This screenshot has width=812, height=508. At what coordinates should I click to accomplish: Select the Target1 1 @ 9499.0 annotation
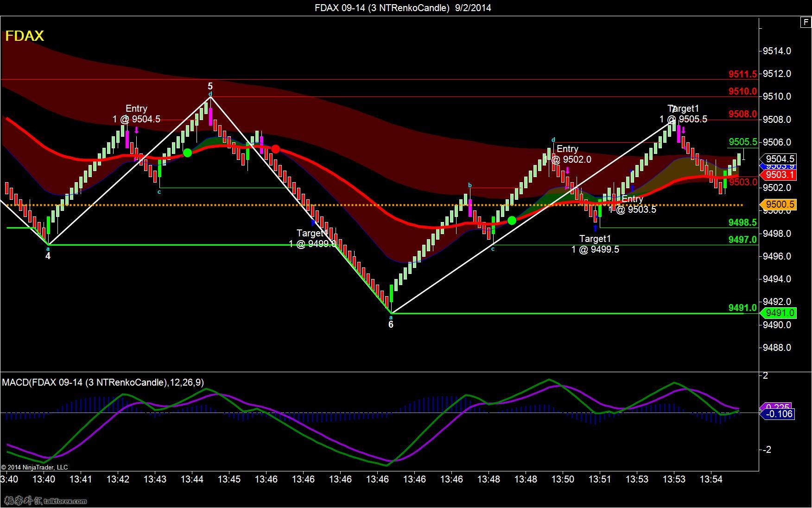(312, 238)
